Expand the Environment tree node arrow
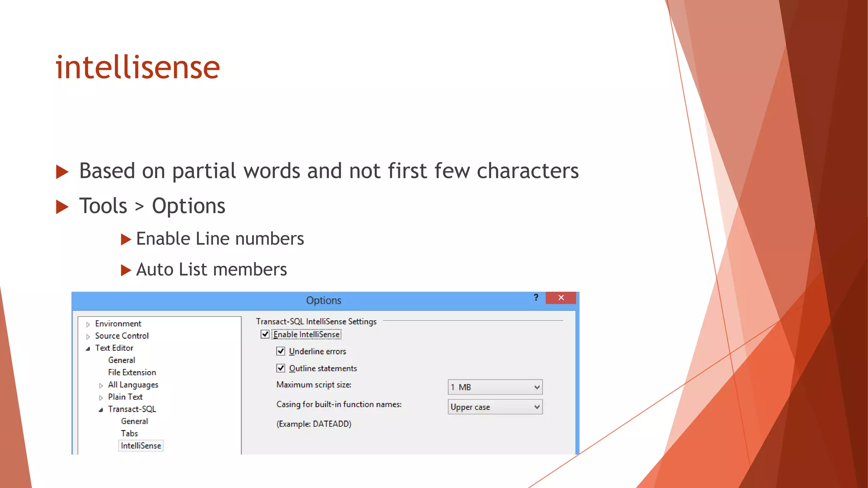The height and width of the screenshot is (488, 868). (x=88, y=324)
